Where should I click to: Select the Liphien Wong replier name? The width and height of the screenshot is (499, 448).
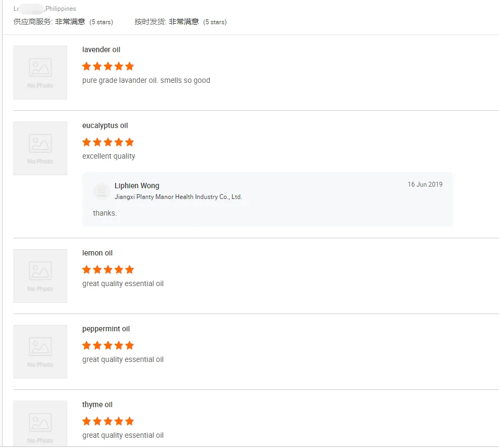[x=137, y=186]
